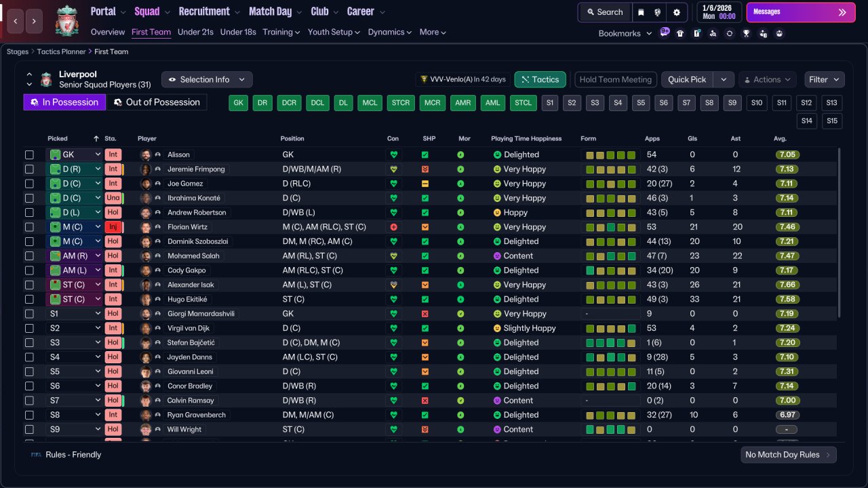Go back with the left arrow button
The height and width of the screenshot is (488, 868).
pos(16,21)
